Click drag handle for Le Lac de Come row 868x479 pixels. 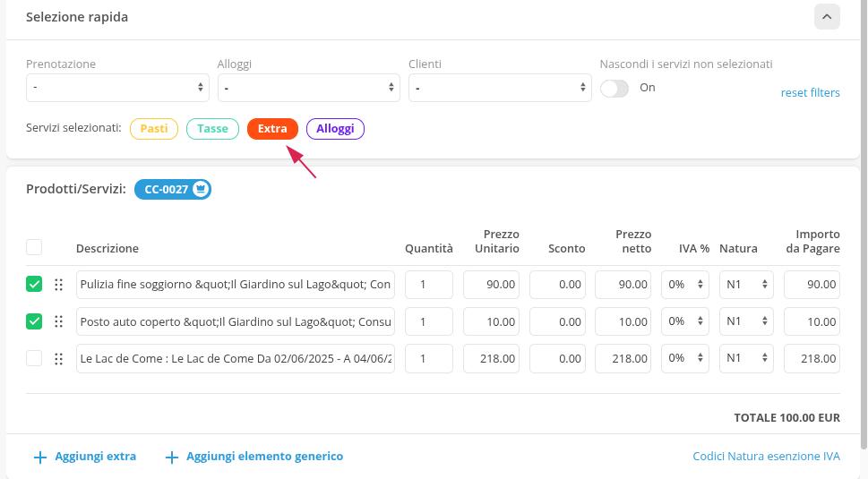(58, 358)
